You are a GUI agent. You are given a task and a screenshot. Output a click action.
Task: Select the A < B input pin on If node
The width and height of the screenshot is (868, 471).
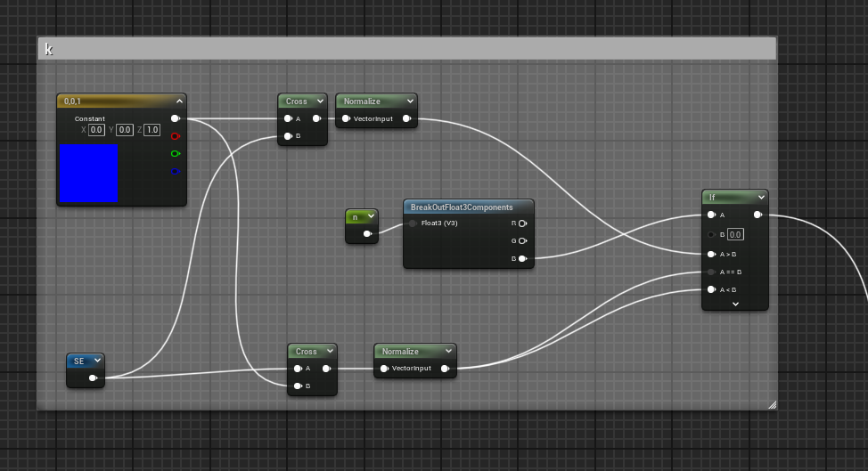click(711, 289)
